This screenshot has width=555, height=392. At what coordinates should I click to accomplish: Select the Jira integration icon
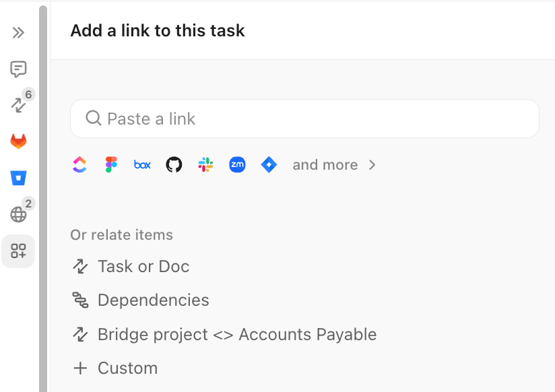[269, 164]
